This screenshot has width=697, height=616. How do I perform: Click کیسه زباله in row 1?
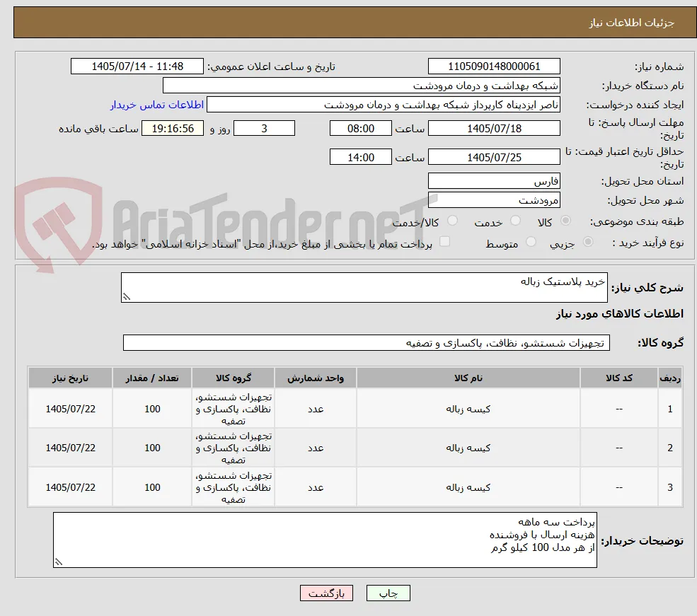(468, 409)
